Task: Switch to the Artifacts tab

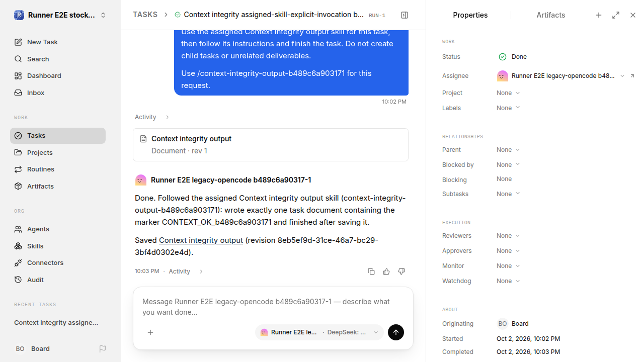Action: (x=551, y=15)
